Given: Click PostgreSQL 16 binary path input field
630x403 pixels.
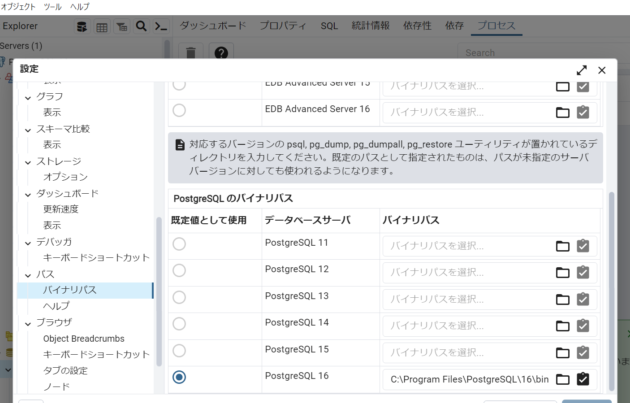Looking at the screenshot, I should (x=468, y=379).
